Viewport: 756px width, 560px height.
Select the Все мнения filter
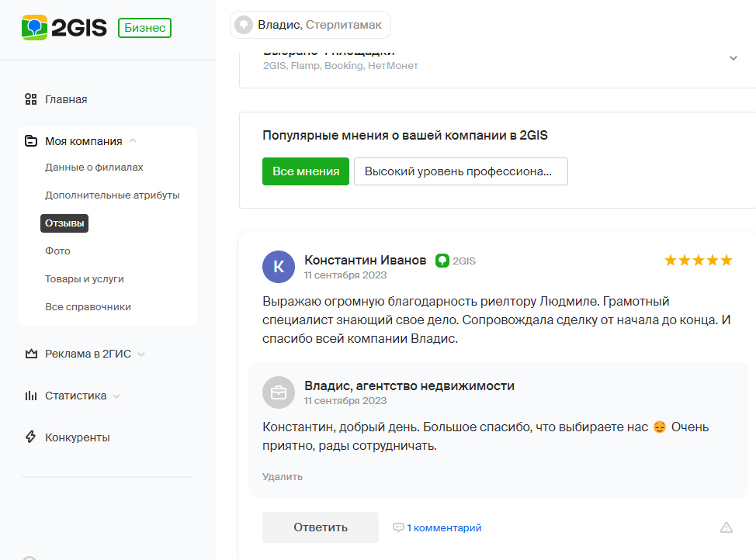tap(306, 171)
